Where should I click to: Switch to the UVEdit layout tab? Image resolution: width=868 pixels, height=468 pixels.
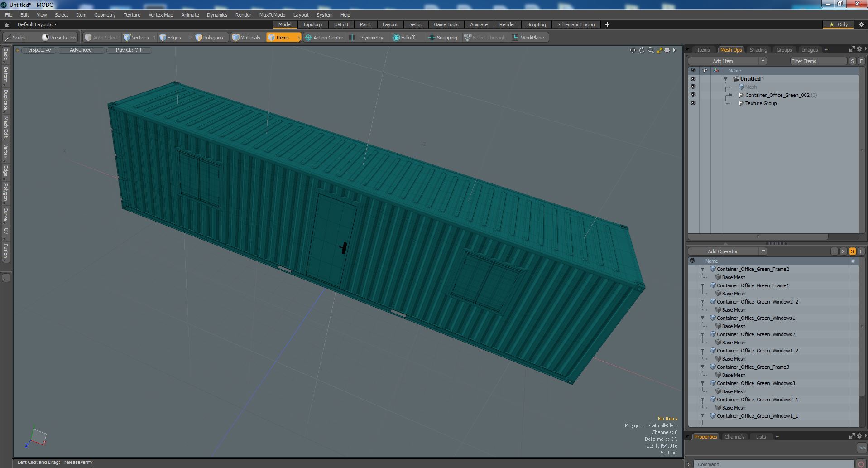point(341,24)
